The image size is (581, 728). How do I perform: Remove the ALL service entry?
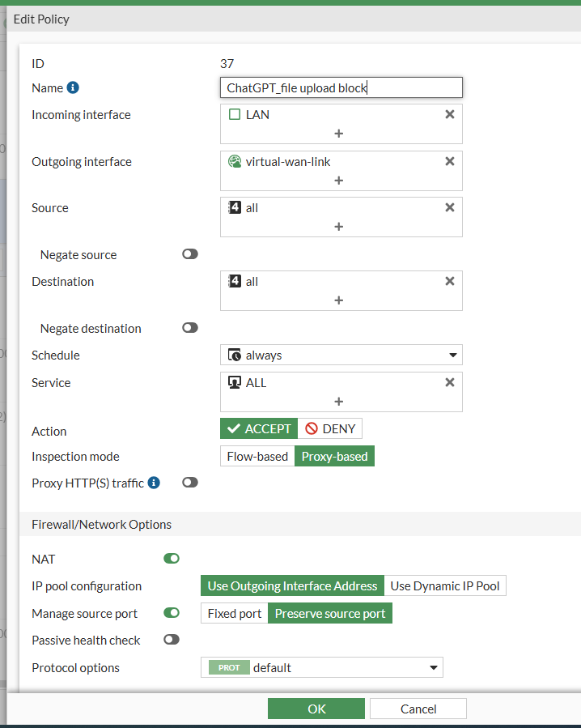[450, 382]
